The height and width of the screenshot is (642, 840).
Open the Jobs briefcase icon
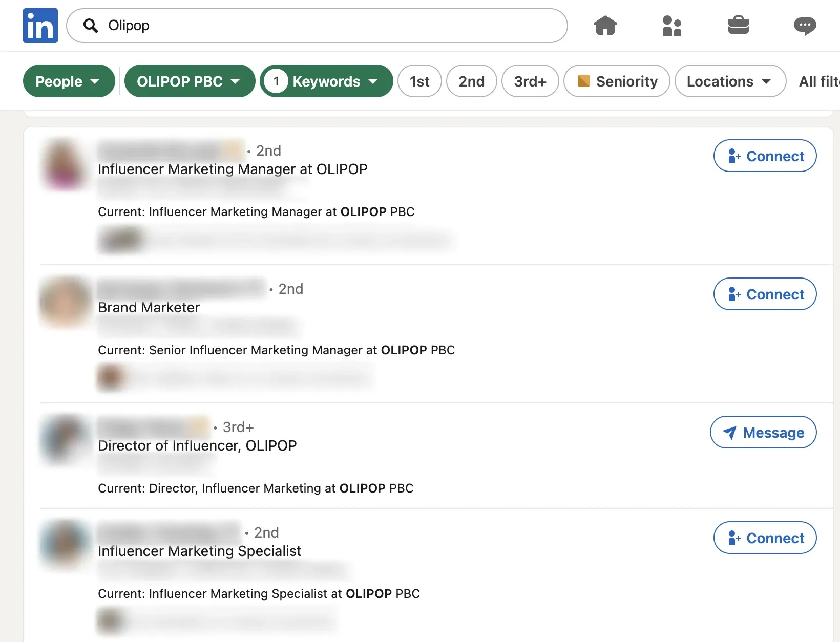(739, 25)
